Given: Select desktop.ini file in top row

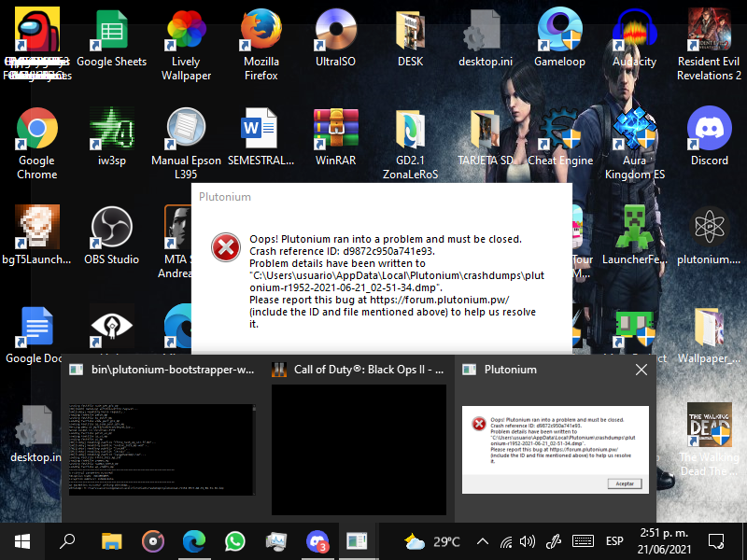Looking at the screenshot, I should (x=485, y=38).
